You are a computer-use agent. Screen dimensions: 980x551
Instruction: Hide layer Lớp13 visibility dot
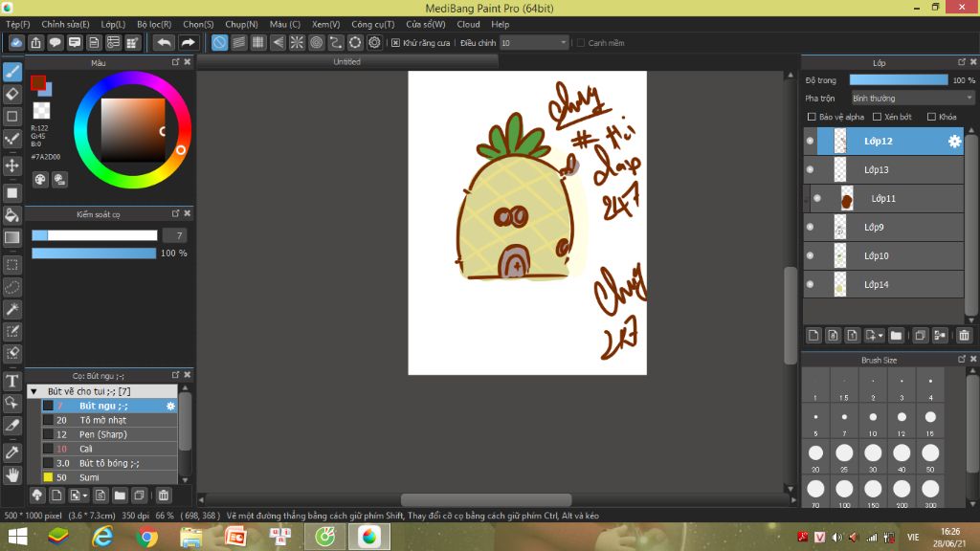(810, 170)
